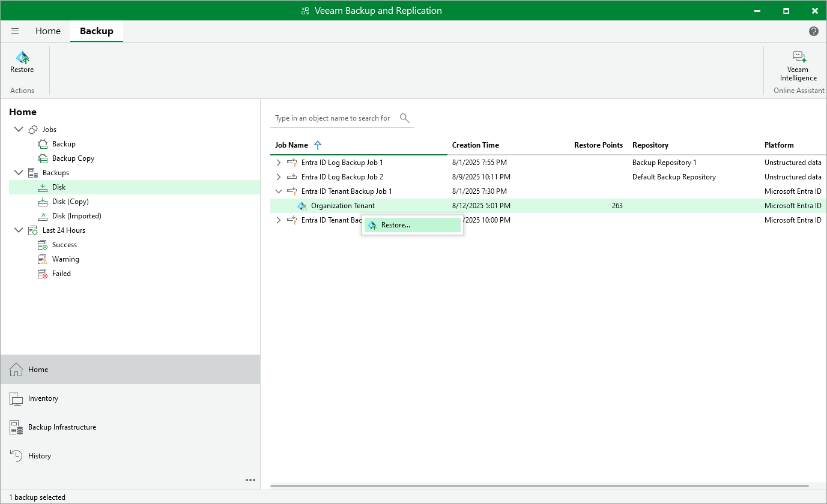Select the Restore action icon

coord(22,59)
